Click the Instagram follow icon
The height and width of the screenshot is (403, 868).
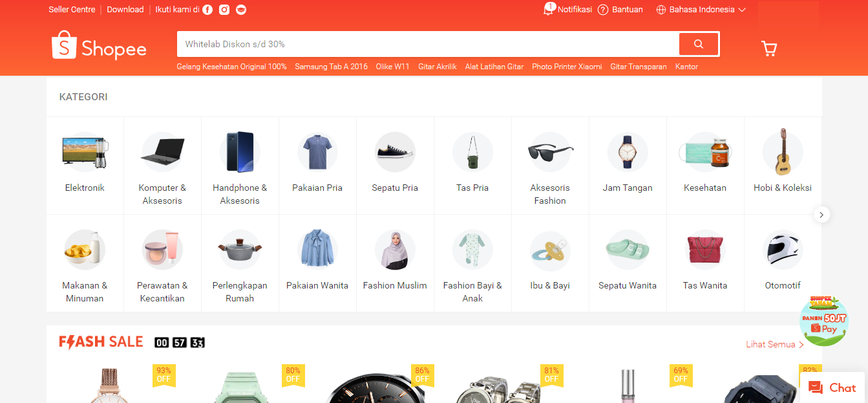224,10
